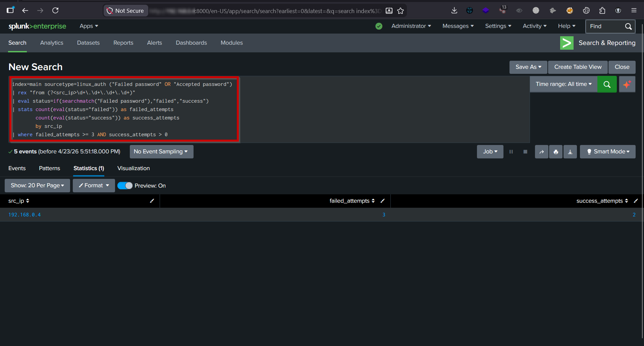The height and width of the screenshot is (346, 644).
Task: Expand the Messages menu
Action: (x=458, y=26)
